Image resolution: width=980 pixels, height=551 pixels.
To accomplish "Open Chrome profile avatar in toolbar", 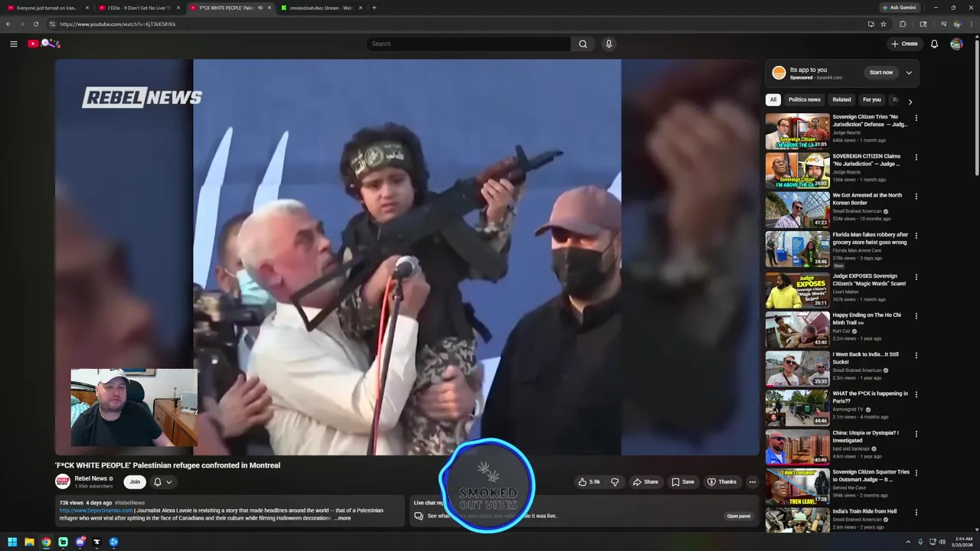I will click(957, 24).
